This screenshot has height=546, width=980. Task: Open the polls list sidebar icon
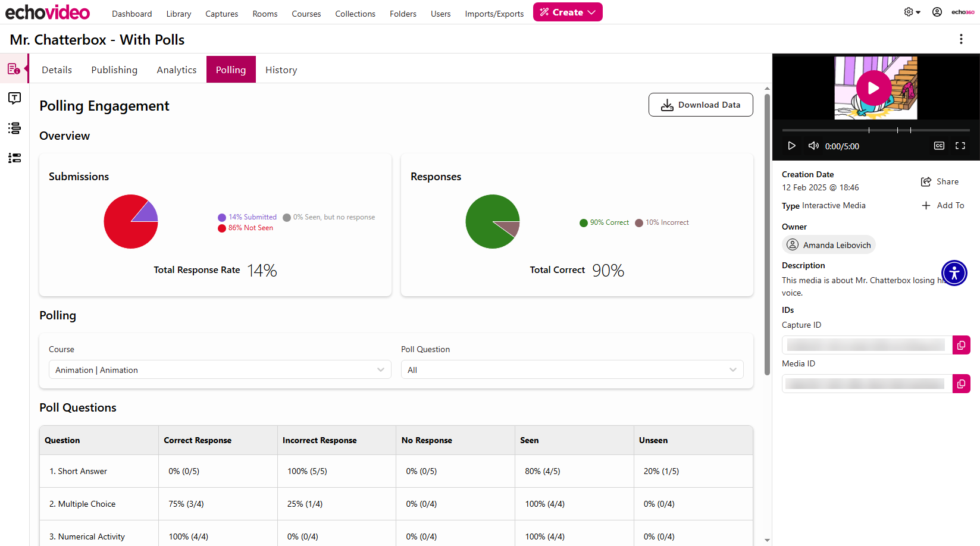point(14,158)
